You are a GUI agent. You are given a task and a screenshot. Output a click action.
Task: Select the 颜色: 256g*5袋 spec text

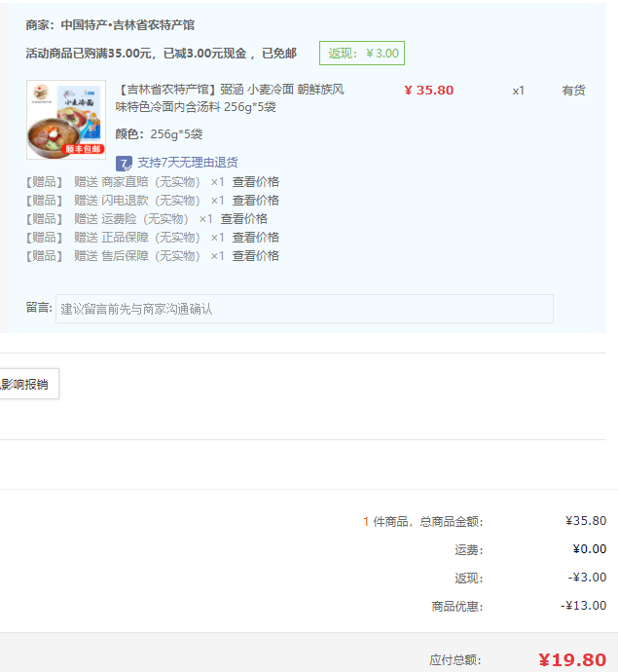(159, 134)
